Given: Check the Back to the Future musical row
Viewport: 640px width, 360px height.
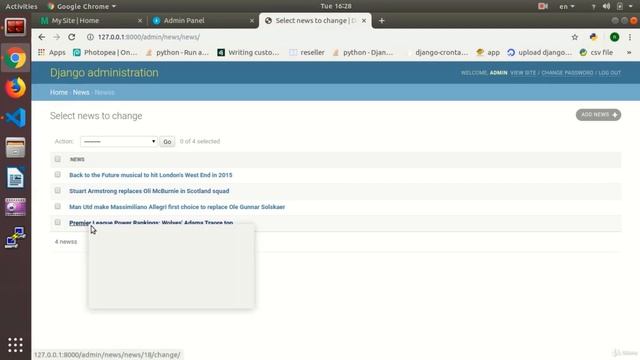Looking at the screenshot, I should point(58,174).
